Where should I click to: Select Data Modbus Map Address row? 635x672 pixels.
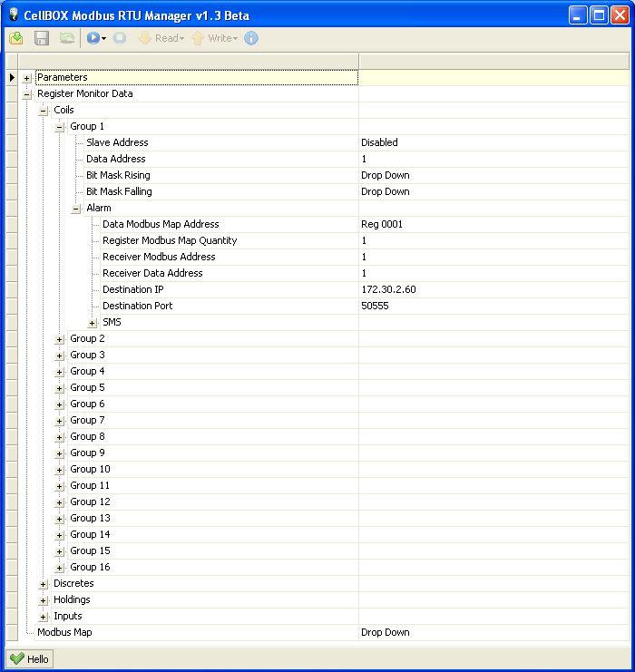point(161,224)
